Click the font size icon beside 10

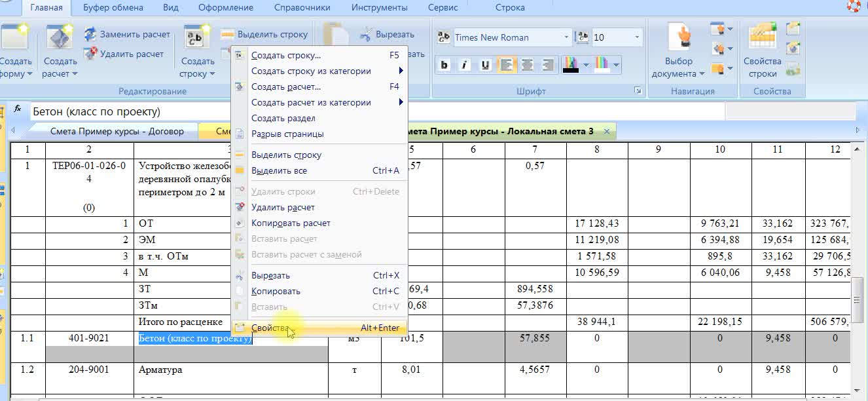[583, 37]
